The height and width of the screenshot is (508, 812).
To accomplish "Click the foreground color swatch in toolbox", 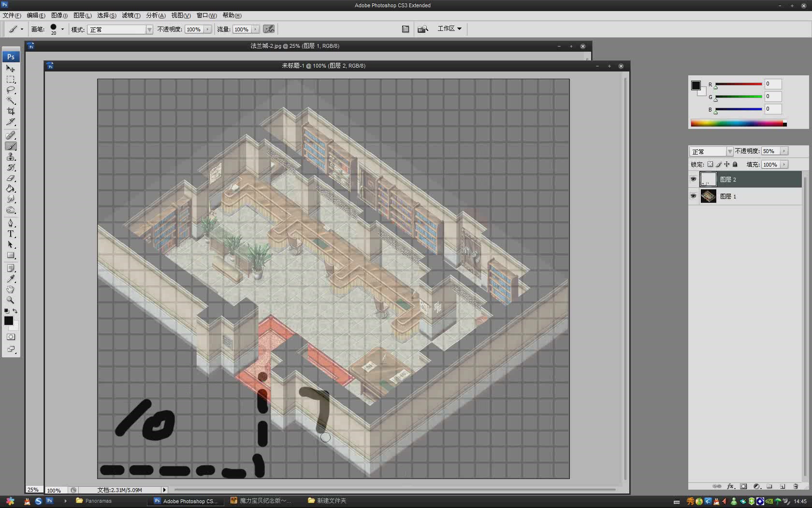I will (9, 321).
